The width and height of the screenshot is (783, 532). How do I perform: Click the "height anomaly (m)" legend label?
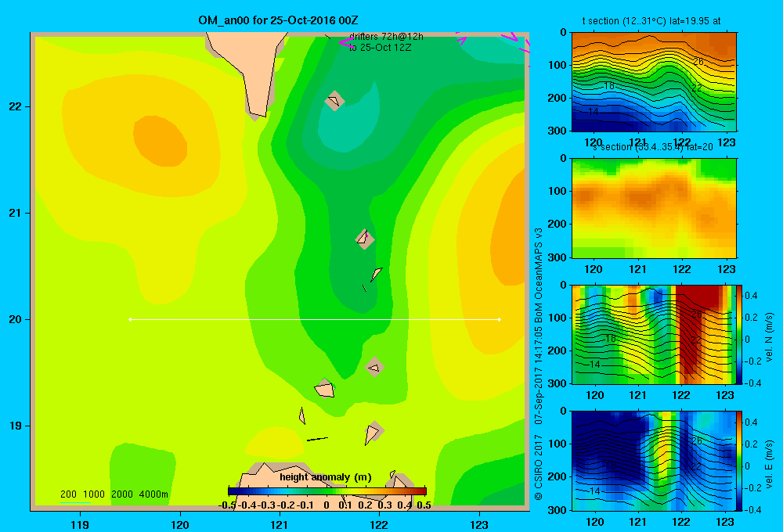pos(326,477)
